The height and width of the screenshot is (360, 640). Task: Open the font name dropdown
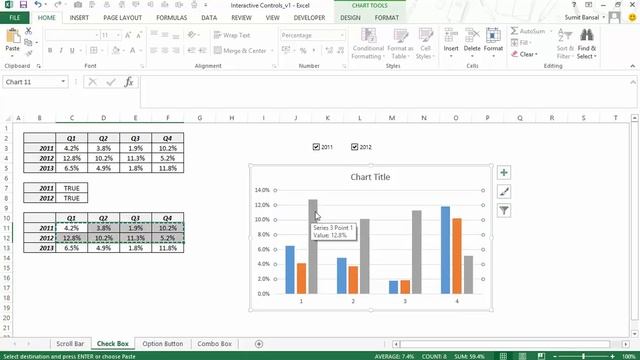click(97, 36)
